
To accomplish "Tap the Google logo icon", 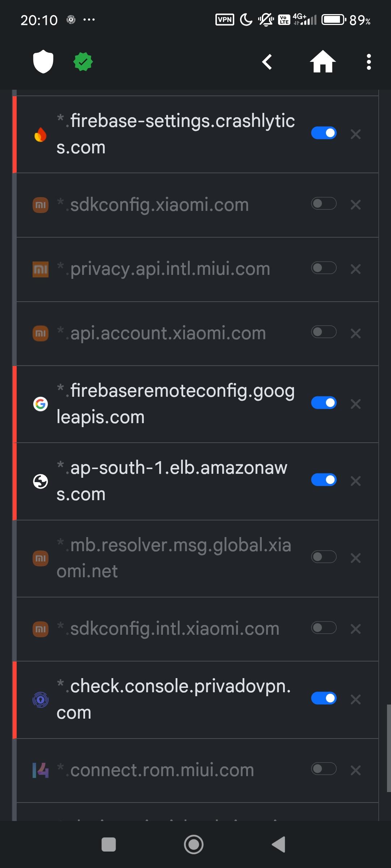I will click(x=41, y=404).
